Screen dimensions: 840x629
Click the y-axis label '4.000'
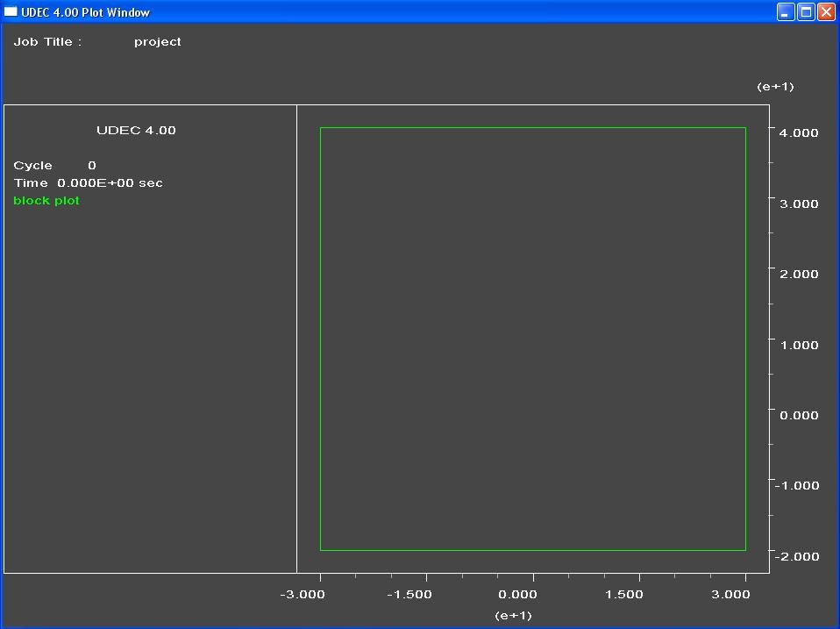799,132
